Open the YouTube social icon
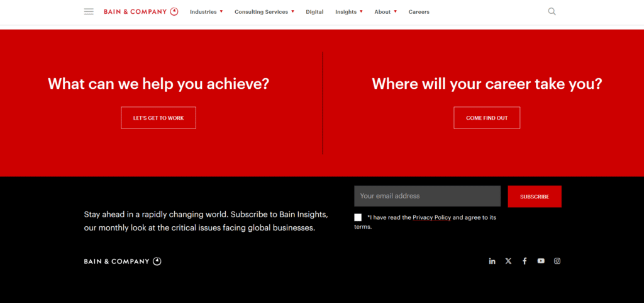 [541, 261]
